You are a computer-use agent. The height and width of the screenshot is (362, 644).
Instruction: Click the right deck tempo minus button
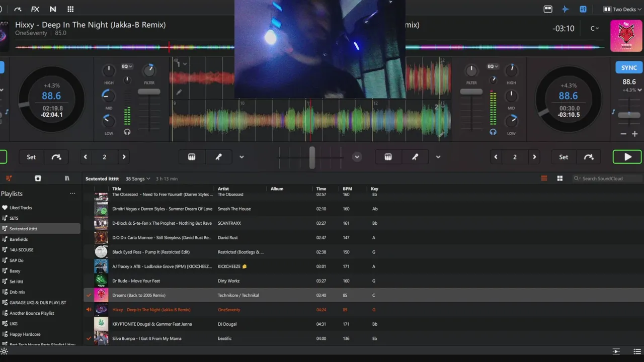coord(623,134)
